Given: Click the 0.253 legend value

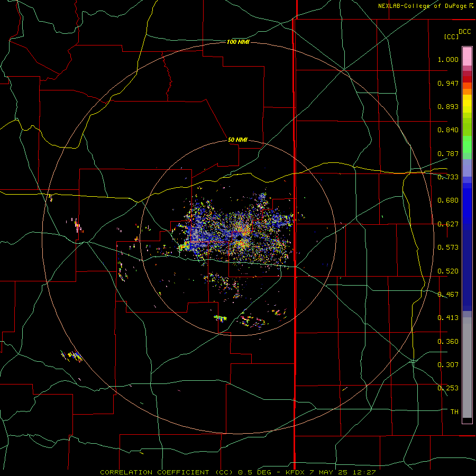Looking at the screenshot, I should (x=448, y=388).
